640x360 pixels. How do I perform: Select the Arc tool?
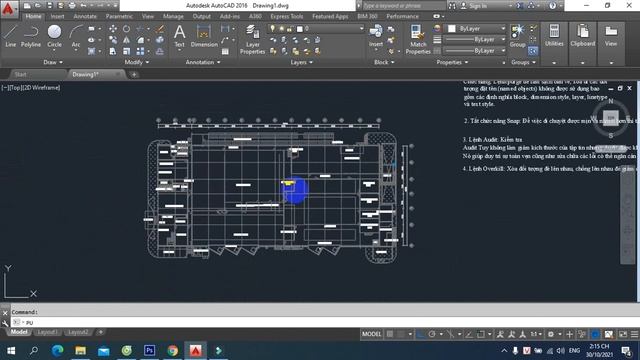[x=76, y=36]
